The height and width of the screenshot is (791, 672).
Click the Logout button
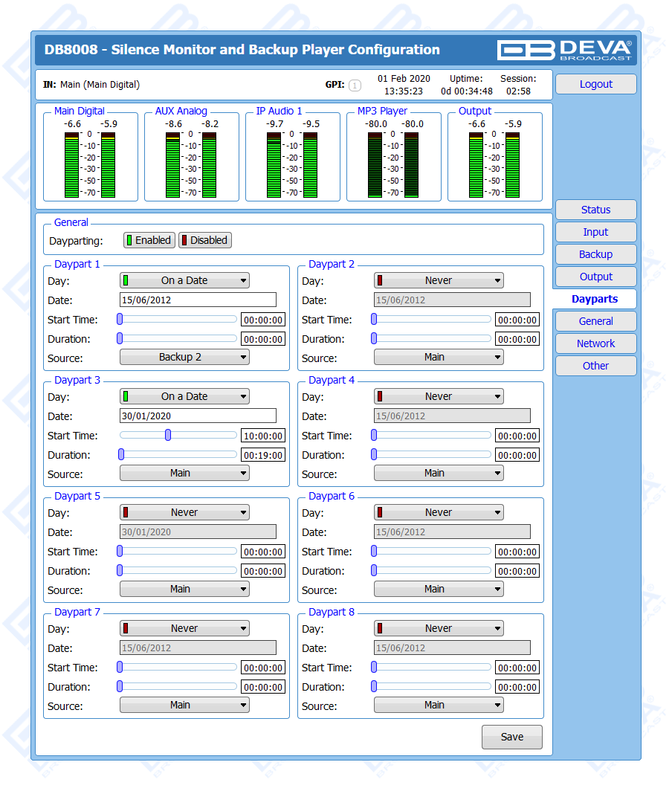coord(595,84)
